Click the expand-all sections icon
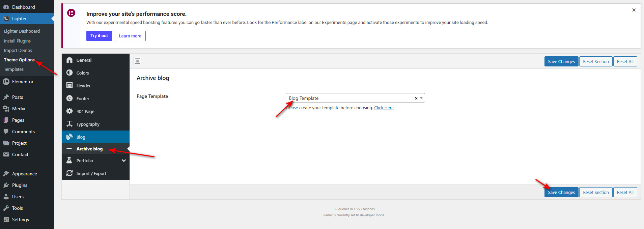This screenshot has height=229, width=644. tap(137, 61)
